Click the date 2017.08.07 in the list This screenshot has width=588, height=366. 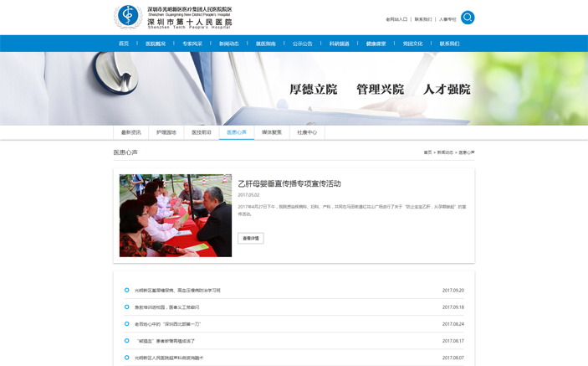click(x=453, y=358)
